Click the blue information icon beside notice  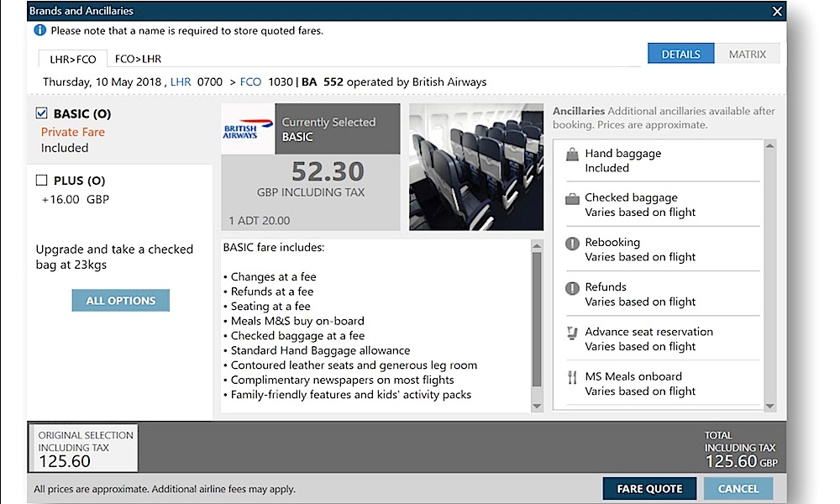pyautogui.click(x=39, y=30)
